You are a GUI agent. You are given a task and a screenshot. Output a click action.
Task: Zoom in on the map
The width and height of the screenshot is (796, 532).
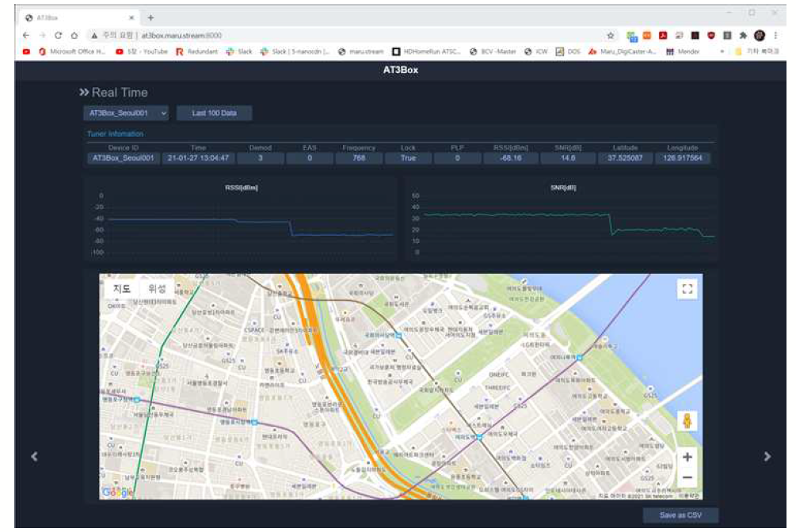pyautogui.click(x=687, y=457)
